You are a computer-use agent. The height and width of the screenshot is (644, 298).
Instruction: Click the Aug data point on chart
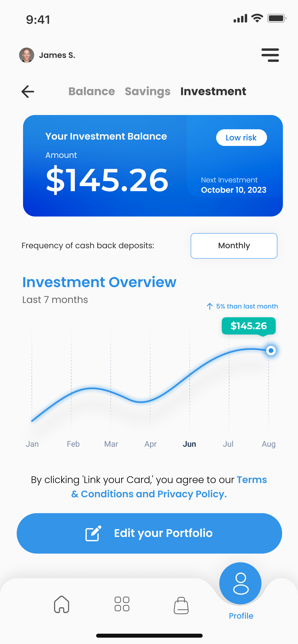(x=271, y=350)
